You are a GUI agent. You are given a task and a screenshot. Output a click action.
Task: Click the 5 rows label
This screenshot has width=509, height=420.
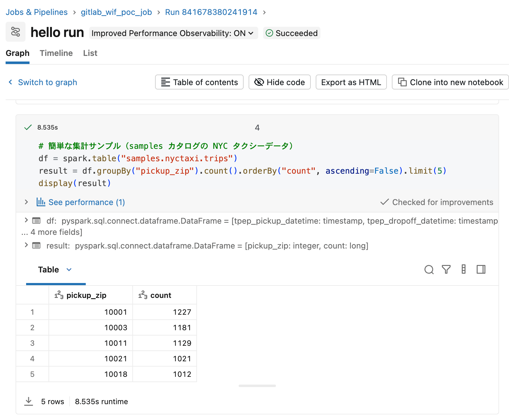[x=53, y=402]
